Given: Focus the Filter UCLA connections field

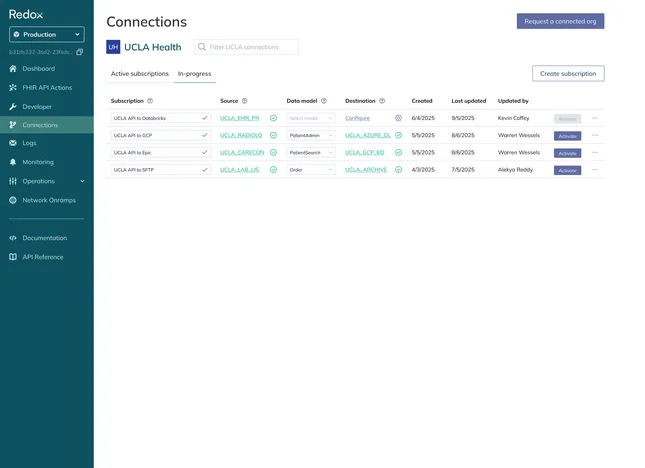Looking at the screenshot, I should tap(246, 47).
